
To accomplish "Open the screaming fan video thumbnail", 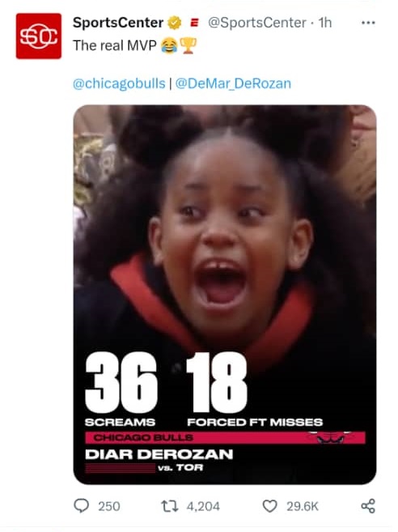I will 225,295.
